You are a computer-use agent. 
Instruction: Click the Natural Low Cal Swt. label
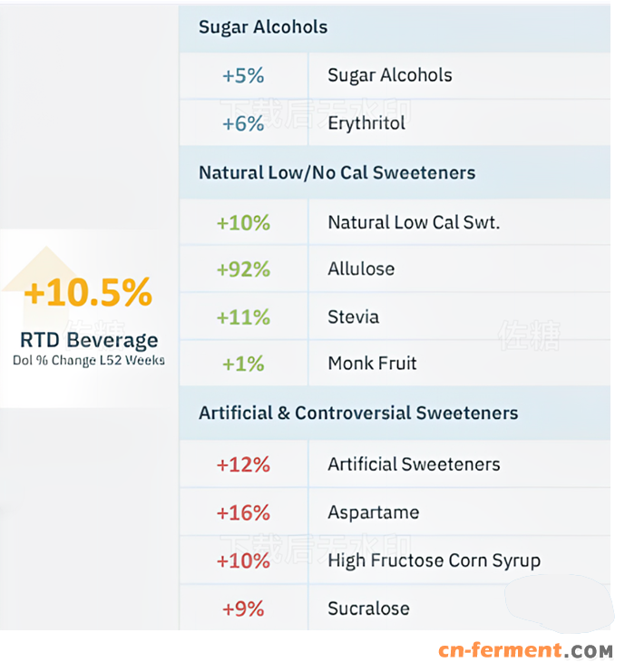[414, 222]
